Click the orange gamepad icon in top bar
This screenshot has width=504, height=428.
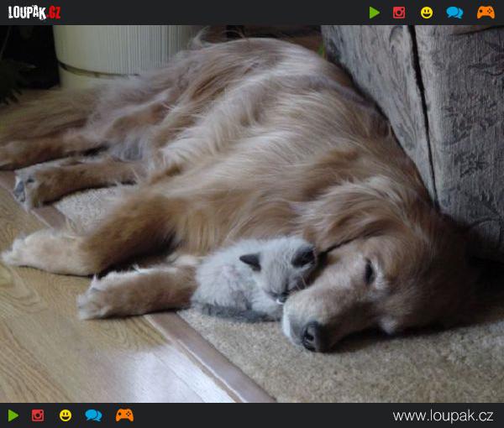coord(486,13)
